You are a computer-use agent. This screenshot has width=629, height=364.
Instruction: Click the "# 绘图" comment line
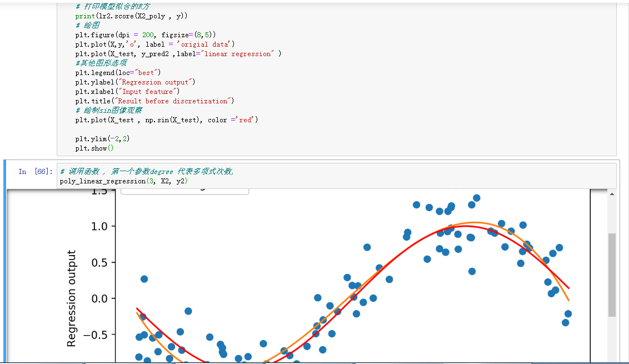pyautogui.click(x=88, y=26)
